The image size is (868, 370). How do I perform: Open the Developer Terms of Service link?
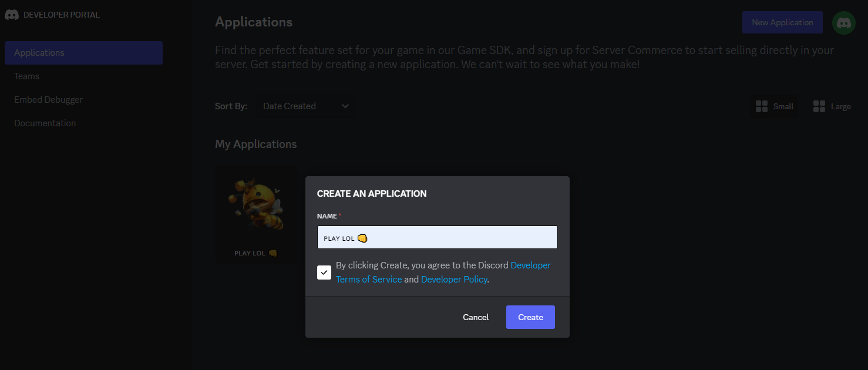(x=443, y=273)
